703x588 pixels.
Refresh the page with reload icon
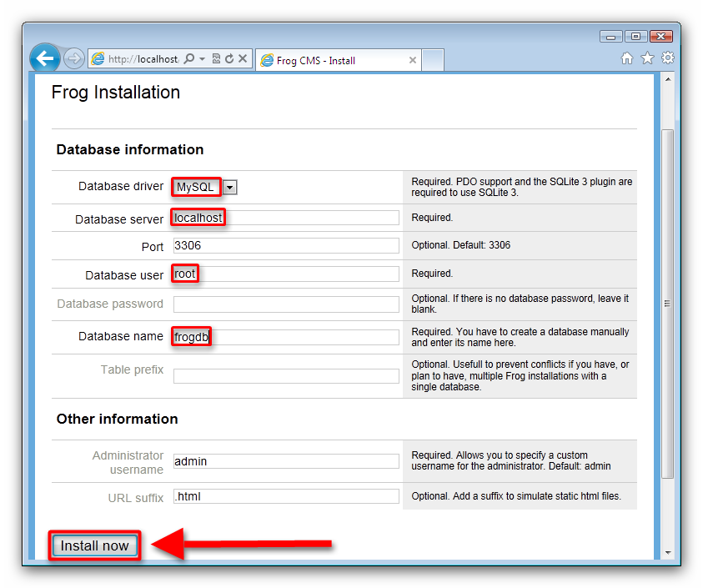(x=228, y=59)
